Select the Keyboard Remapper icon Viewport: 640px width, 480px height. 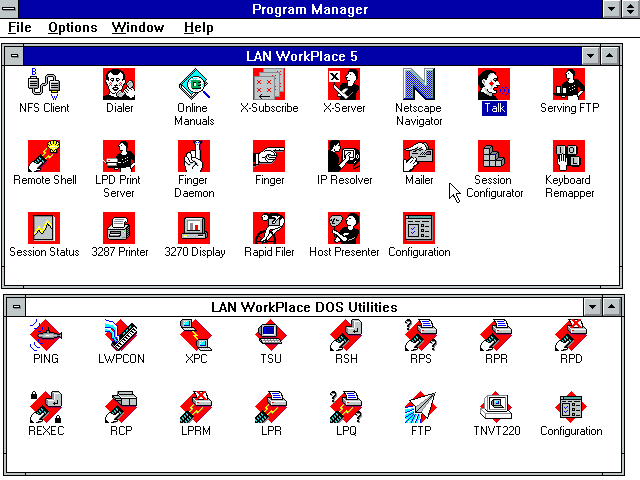pos(569,156)
